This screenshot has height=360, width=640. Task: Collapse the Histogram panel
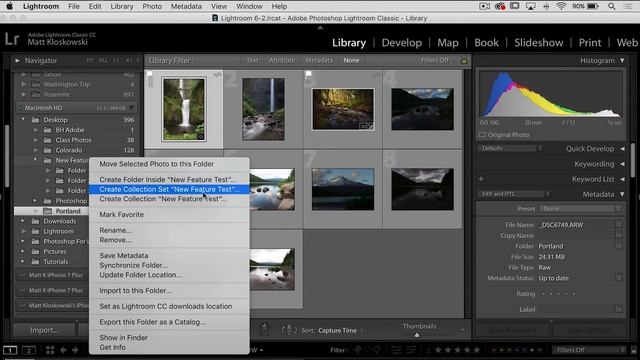[622, 60]
